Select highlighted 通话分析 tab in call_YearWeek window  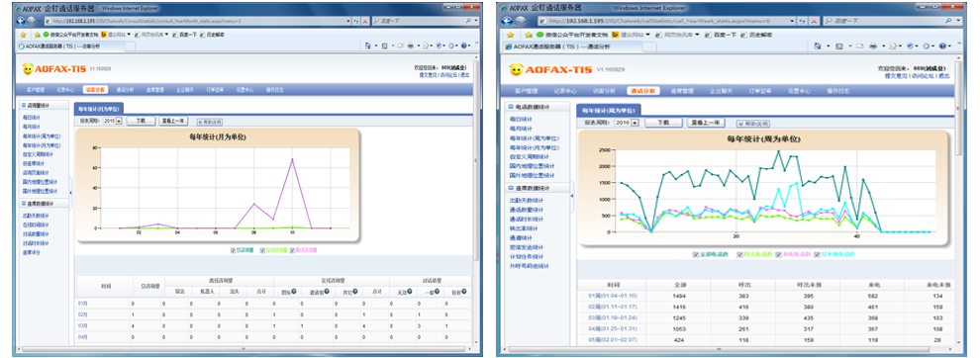tap(643, 91)
